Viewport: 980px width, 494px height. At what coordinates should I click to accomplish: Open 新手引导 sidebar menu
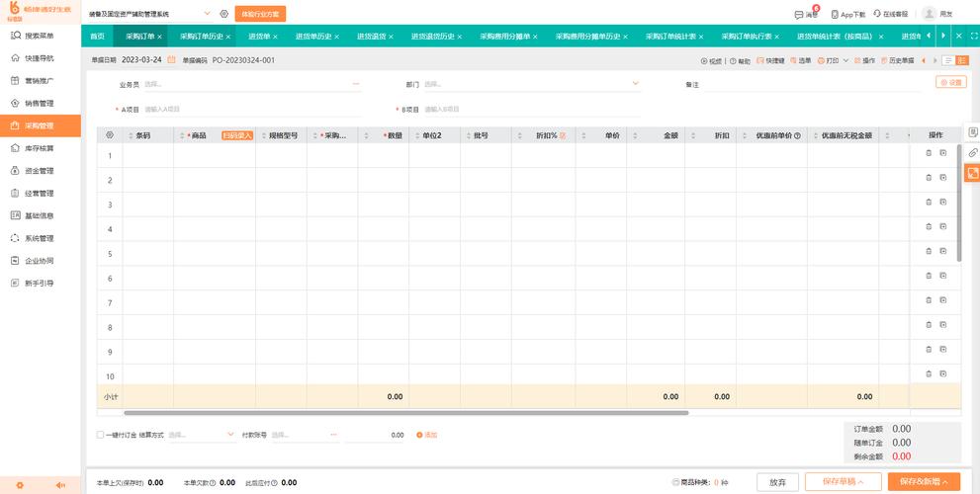click(40, 283)
